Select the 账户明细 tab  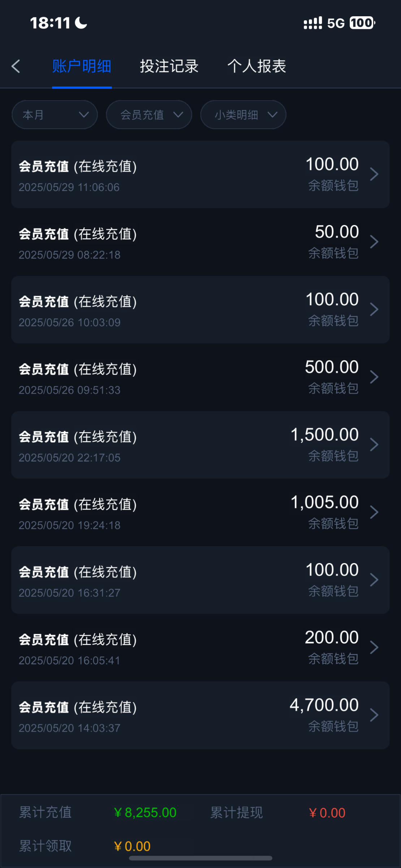[x=82, y=66]
